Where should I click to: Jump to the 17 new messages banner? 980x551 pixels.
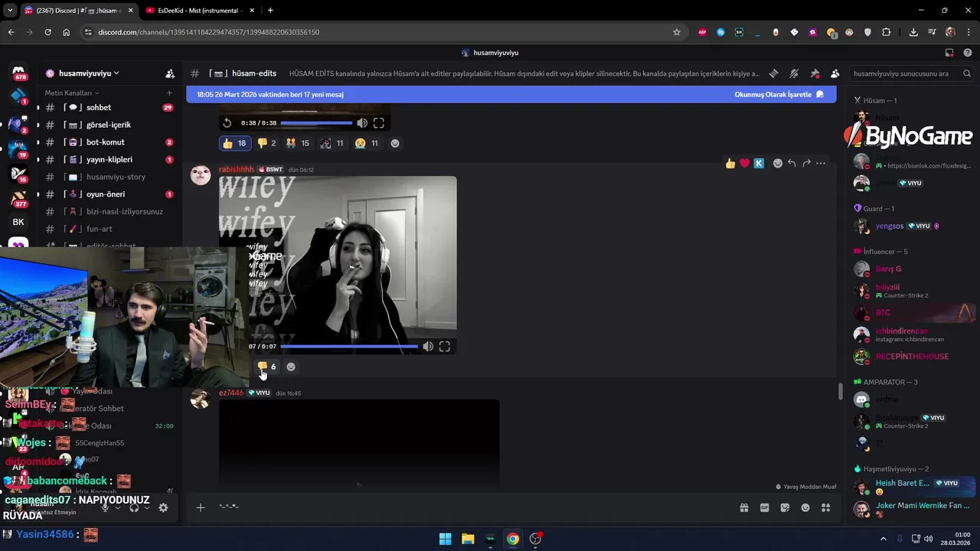269,95
